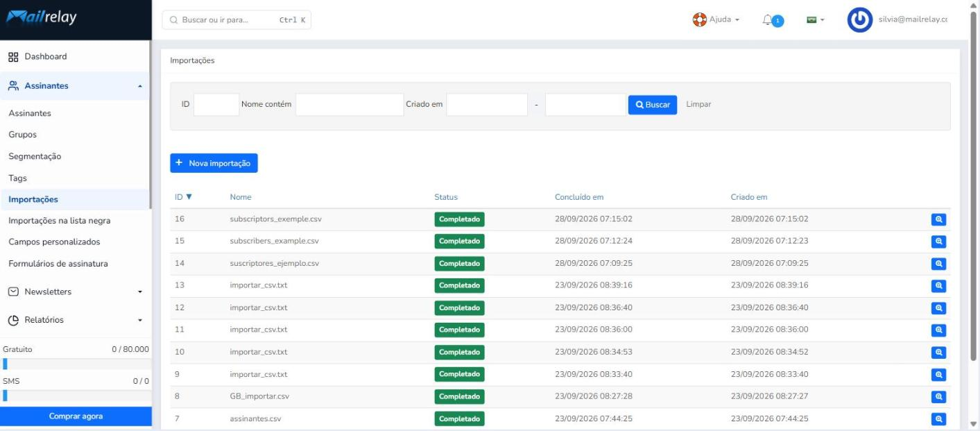Sort by the Nome column header

click(x=241, y=197)
